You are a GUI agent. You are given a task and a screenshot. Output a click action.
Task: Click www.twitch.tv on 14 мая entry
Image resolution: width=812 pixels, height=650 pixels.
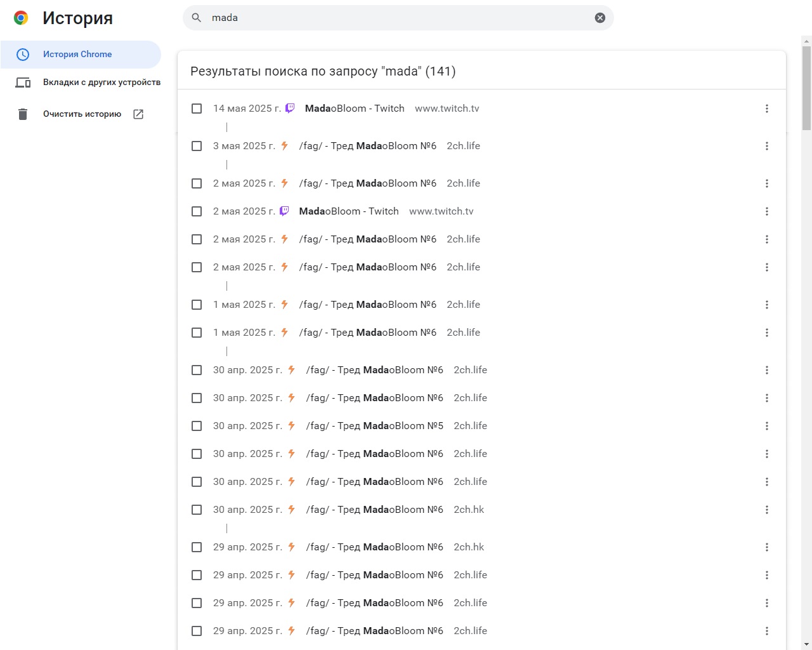[x=447, y=109]
